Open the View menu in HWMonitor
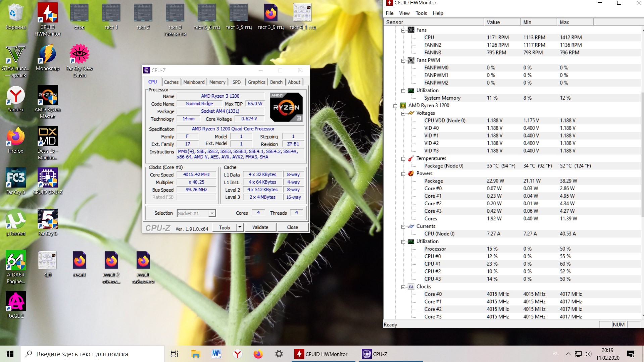 (404, 13)
